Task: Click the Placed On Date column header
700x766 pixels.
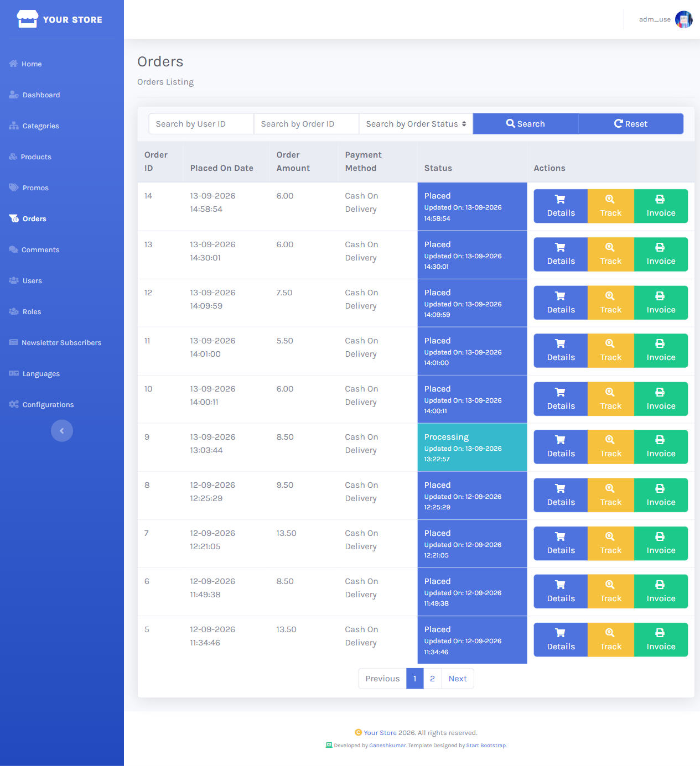Action: (x=222, y=168)
